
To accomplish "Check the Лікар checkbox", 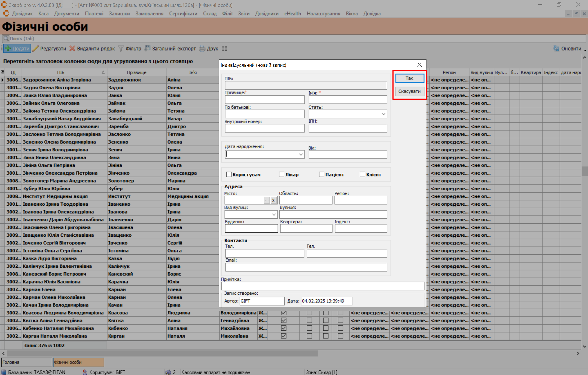I will [x=282, y=175].
